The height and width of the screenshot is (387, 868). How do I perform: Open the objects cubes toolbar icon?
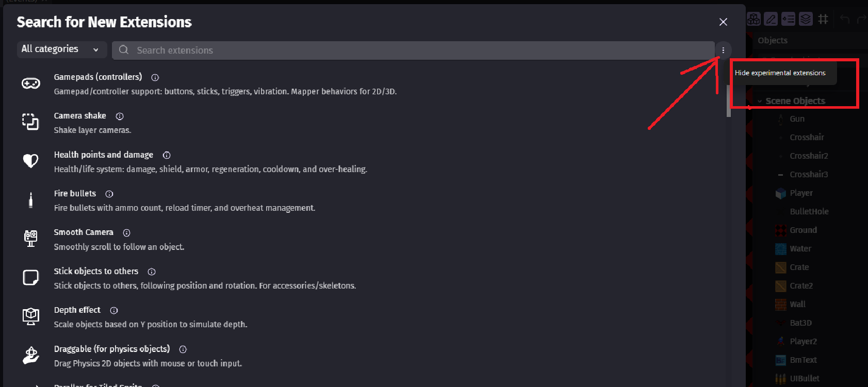click(754, 19)
